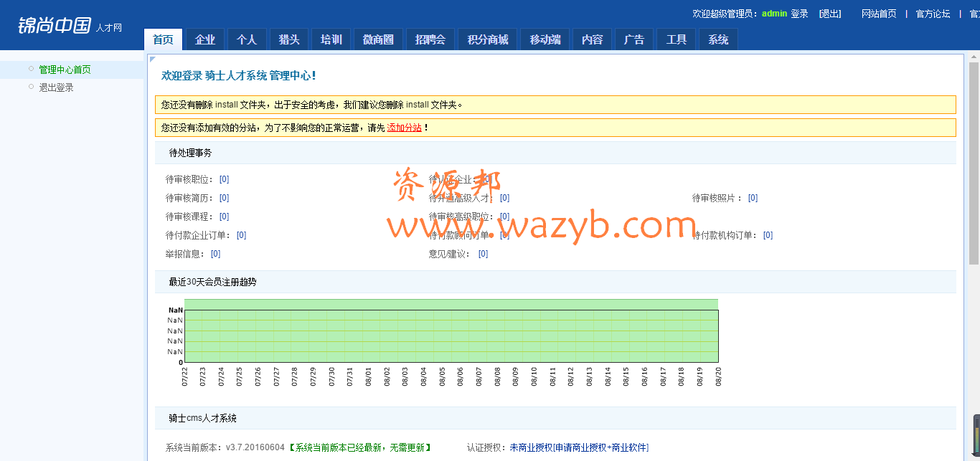Image resolution: width=980 pixels, height=461 pixels.
Task: Visit the 官方论坛 link
Action: tap(933, 14)
